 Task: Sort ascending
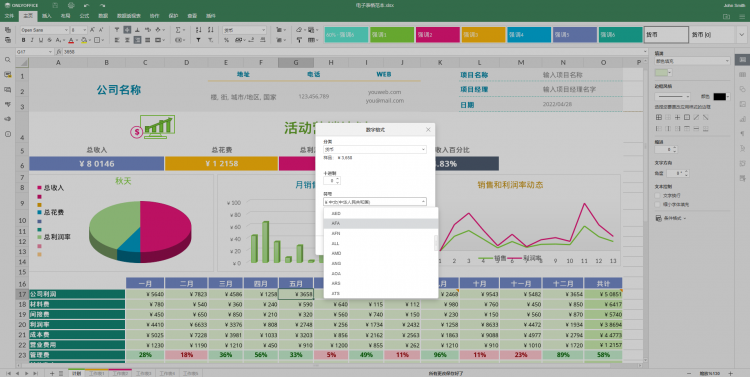coord(199,30)
